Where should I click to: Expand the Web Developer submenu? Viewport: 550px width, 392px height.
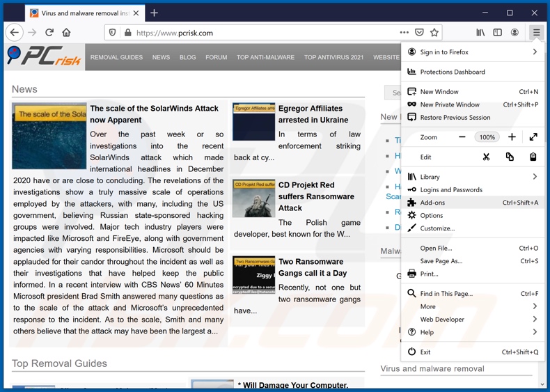pos(534,320)
